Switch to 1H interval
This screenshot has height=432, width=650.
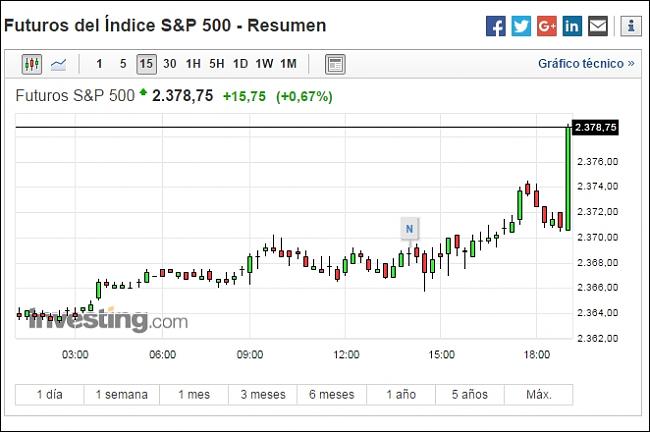tap(193, 64)
